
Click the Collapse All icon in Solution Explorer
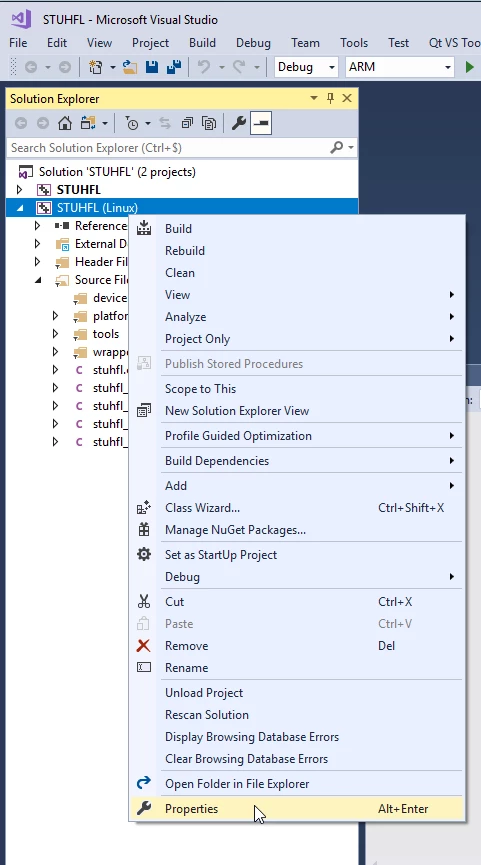(x=188, y=123)
